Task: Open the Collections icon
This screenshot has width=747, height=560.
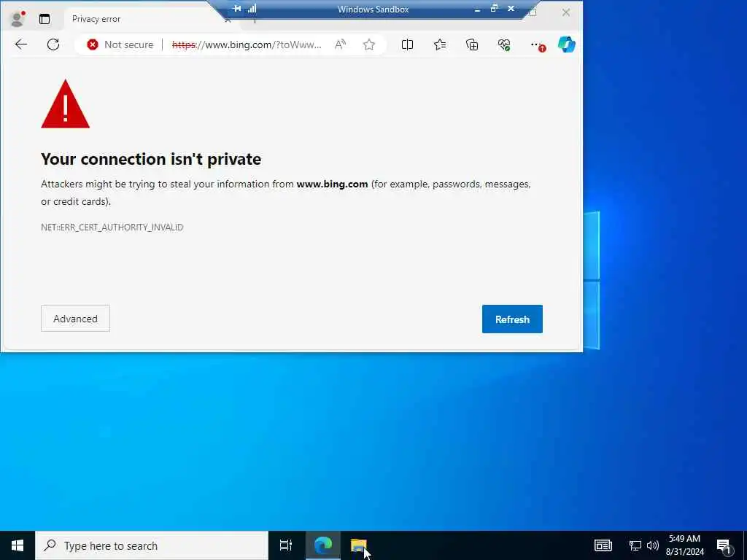Action: (x=472, y=44)
